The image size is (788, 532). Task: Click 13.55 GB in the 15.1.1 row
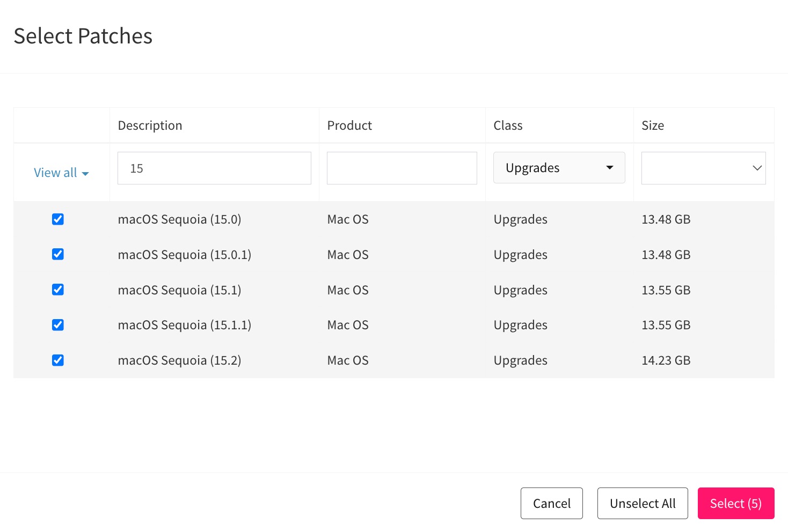click(666, 325)
